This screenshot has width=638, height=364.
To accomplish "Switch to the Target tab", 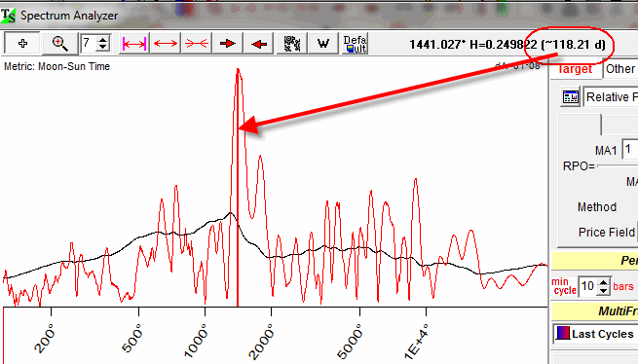I will pos(575,69).
